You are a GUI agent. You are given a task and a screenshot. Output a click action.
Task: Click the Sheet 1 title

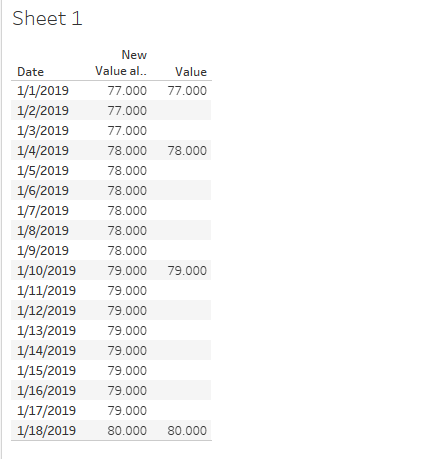pos(47,18)
